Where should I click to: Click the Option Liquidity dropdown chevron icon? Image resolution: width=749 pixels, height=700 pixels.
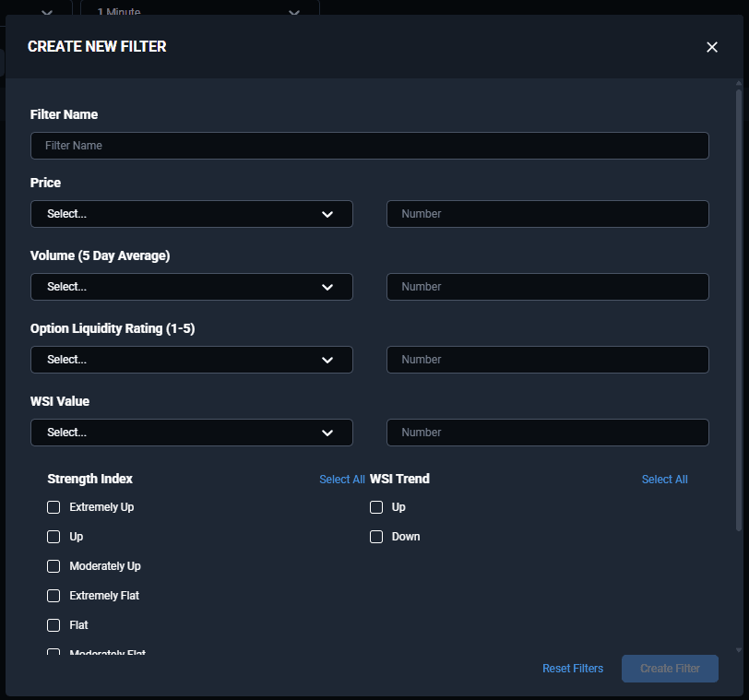coord(327,360)
